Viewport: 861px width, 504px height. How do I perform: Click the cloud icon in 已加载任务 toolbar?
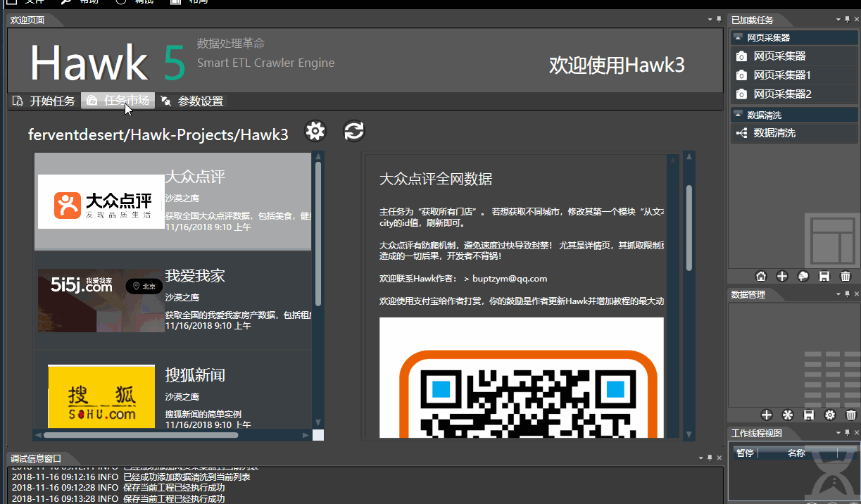tap(803, 276)
